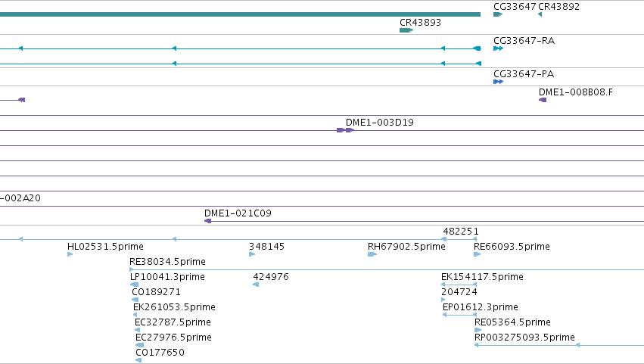This screenshot has width=644, height=364.
Task: Click the EC27976.5prime label
Action: tap(174, 338)
